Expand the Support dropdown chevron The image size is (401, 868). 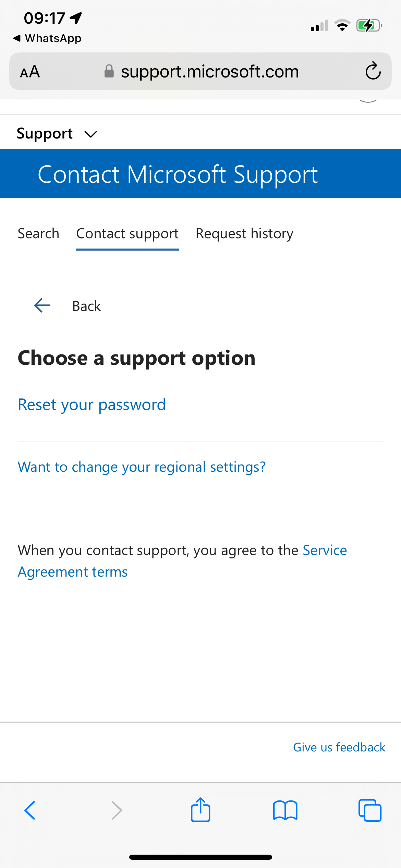pos(91,134)
